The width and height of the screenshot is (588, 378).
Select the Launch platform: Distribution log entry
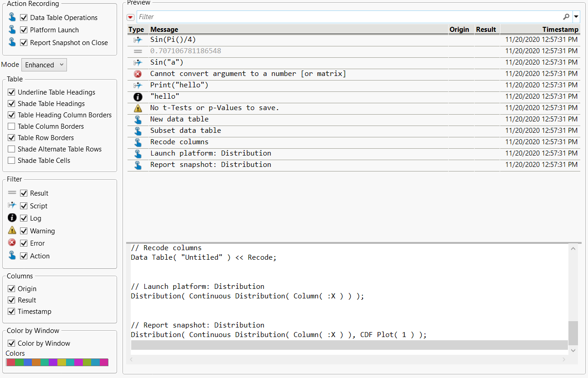[x=210, y=153]
